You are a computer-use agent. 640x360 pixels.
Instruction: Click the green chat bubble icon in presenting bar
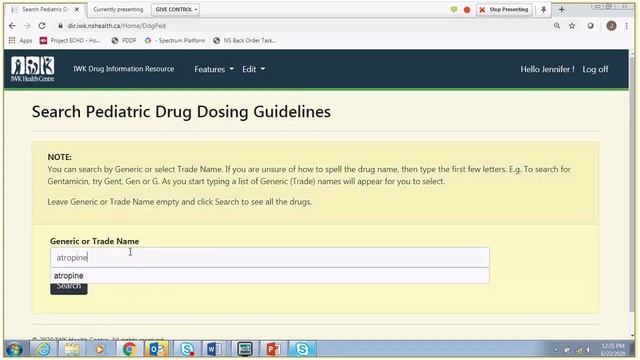pyautogui.click(x=454, y=9)
